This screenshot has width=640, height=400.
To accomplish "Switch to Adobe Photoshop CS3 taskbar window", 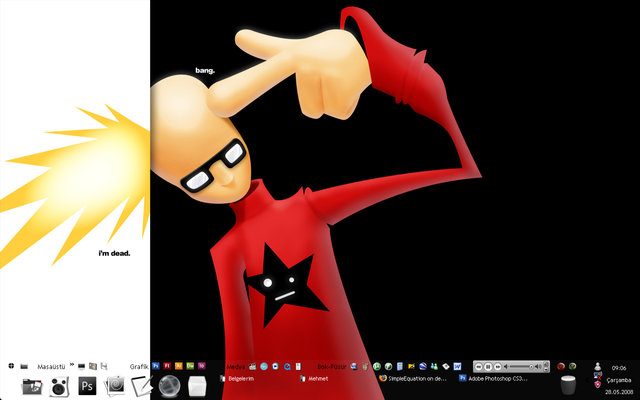I will click(x=494, y=379).
